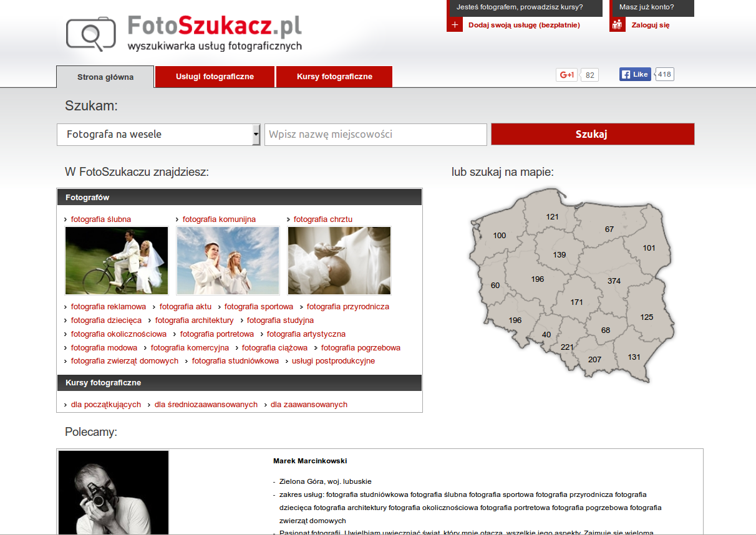Switch to the Strona główna tab

tap(105, 77)
